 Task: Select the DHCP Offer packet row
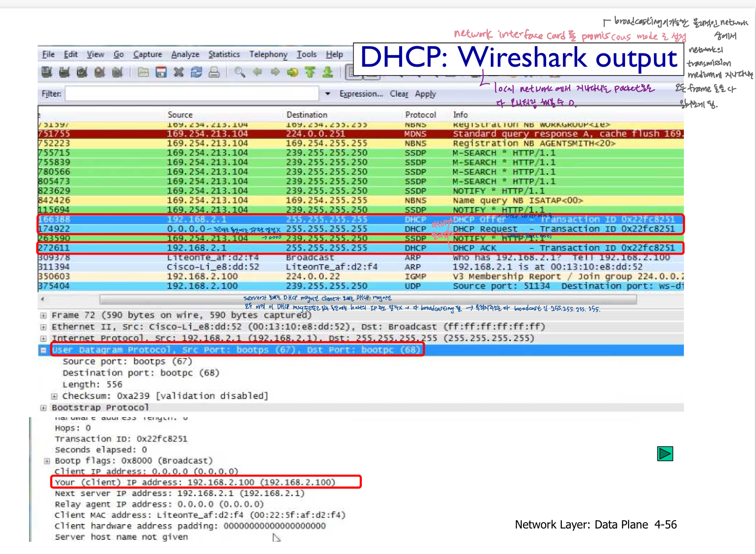tap(361, 219)
